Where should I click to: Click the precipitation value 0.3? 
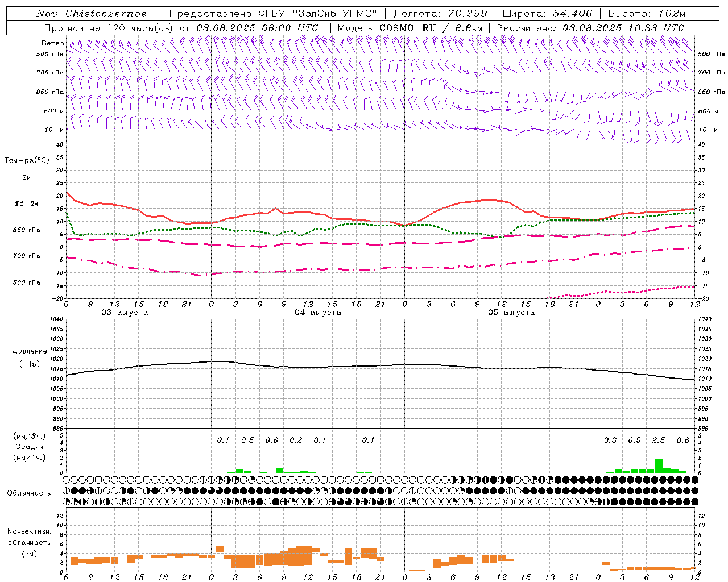[610, 440]
